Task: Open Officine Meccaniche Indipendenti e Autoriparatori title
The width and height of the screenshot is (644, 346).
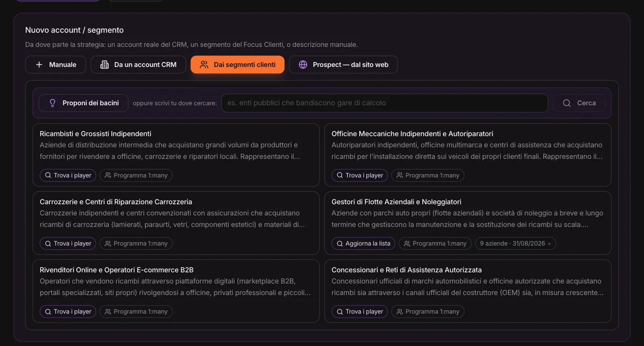Action: 412,134
